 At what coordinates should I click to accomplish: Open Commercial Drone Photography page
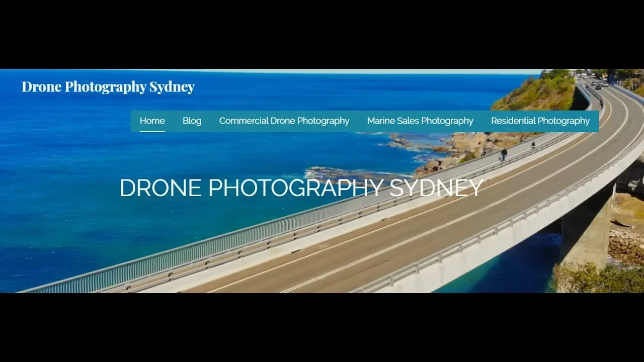click(284, 121)
